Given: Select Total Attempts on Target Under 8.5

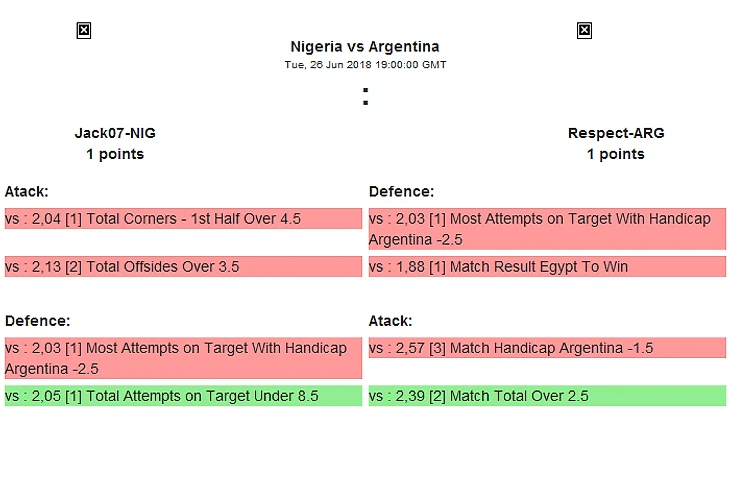Looking at the screenshot, I should [x=182, y=396].
